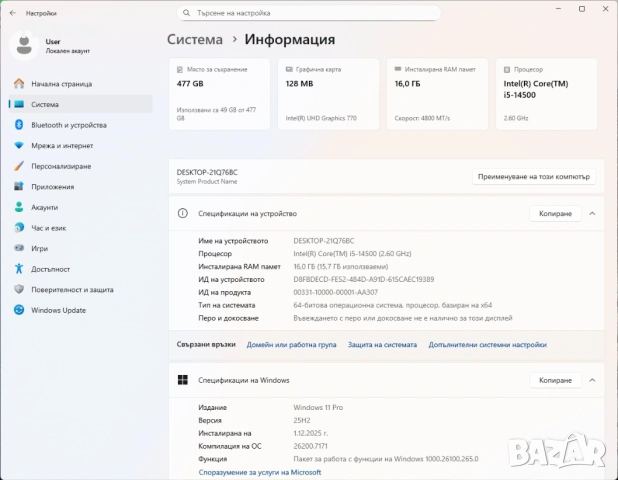
Task: Click the Достъпност accessibility icon
Action: point(19,269)
